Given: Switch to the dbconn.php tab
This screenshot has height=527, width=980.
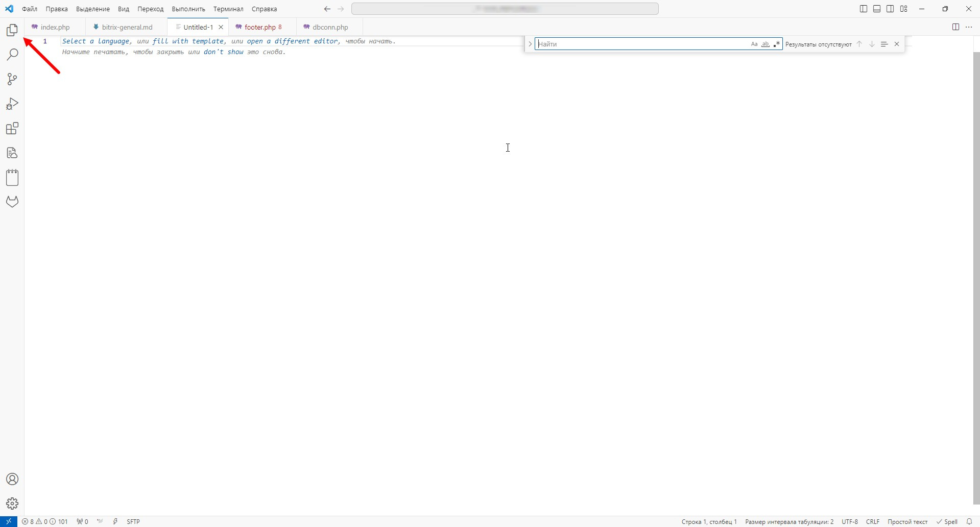Looking at the screenshot, I should click(x=329, y=27).
